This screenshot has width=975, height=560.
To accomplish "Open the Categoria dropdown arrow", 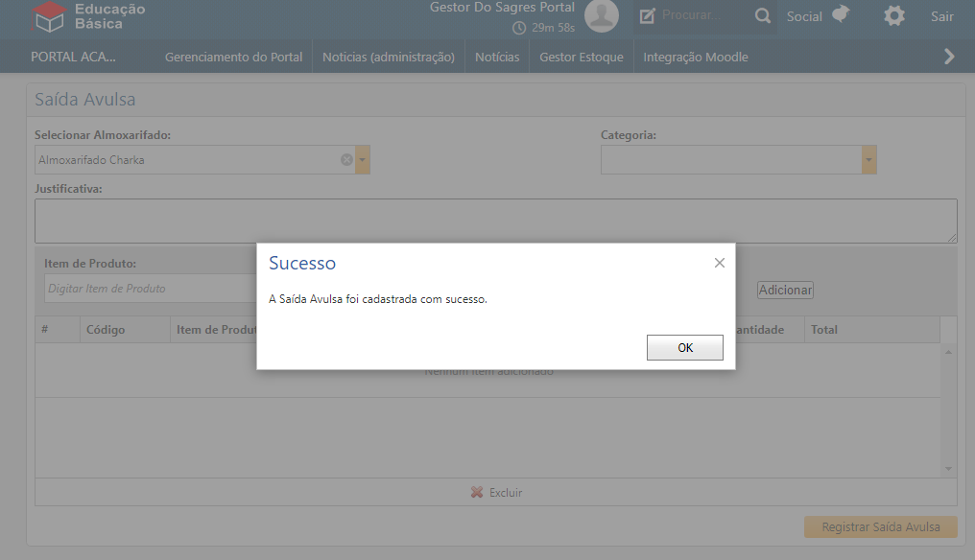I will point(869,160).
